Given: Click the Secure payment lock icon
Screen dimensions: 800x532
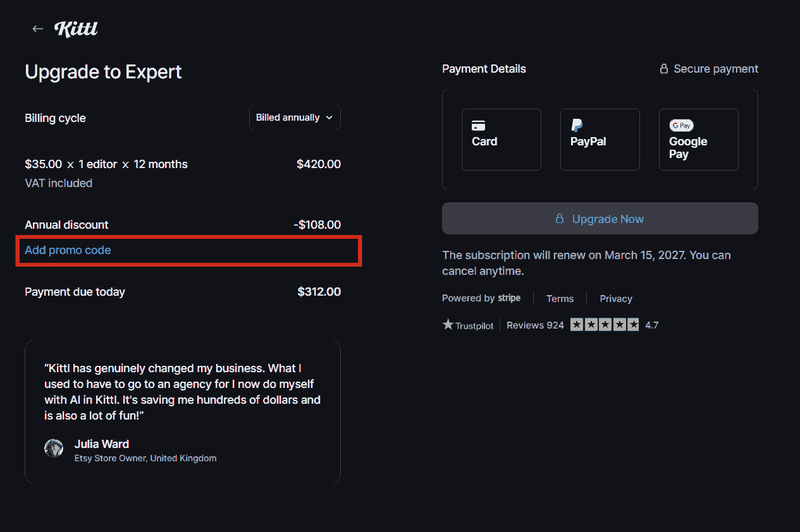Looking at the screenshot, I should (x=663, y=69).
